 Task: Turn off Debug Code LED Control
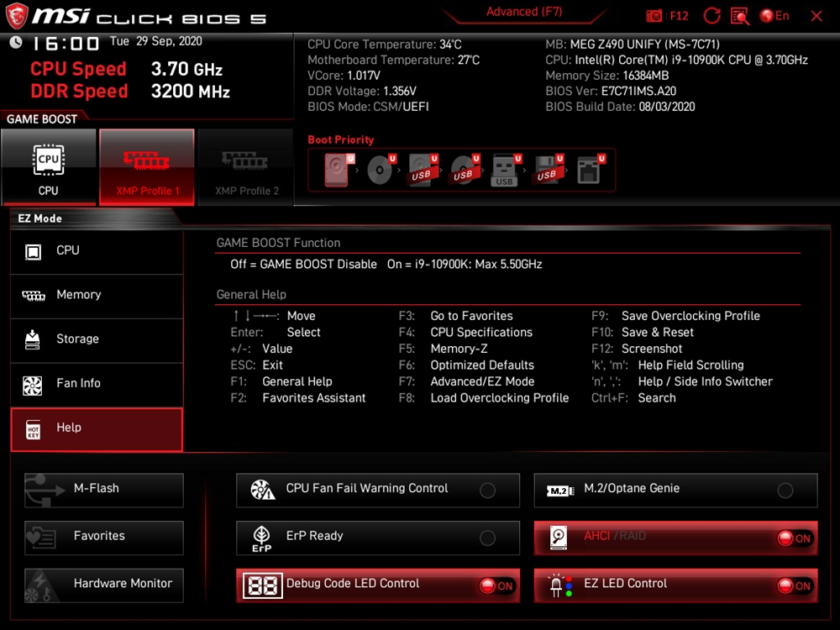(x=497, y=586)
